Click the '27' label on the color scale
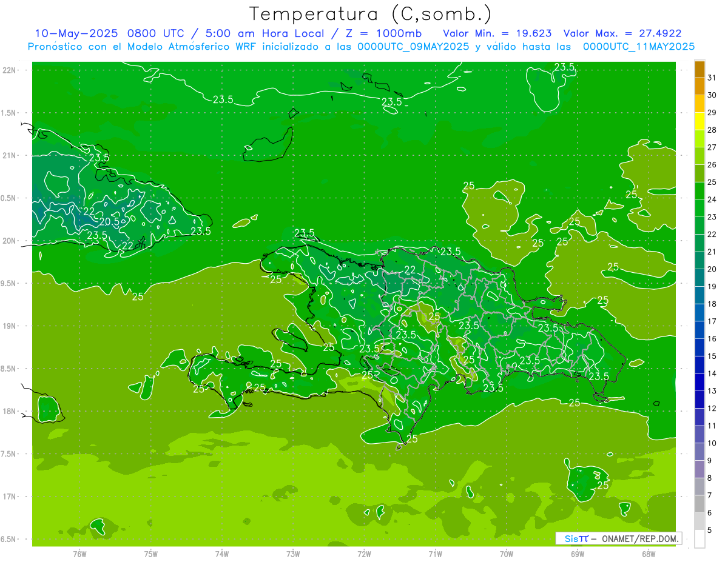Viewport: 728px width, 562px height. (x=712, y=147)
